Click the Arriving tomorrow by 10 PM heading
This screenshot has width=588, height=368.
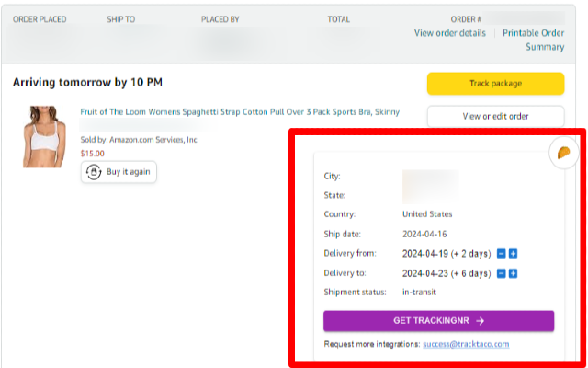(x=88, y=82)
